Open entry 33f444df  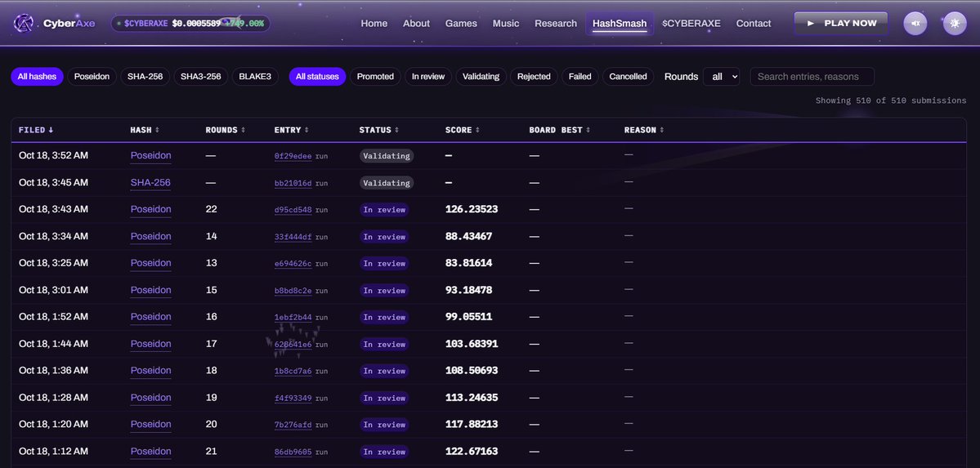pos(293,237)
